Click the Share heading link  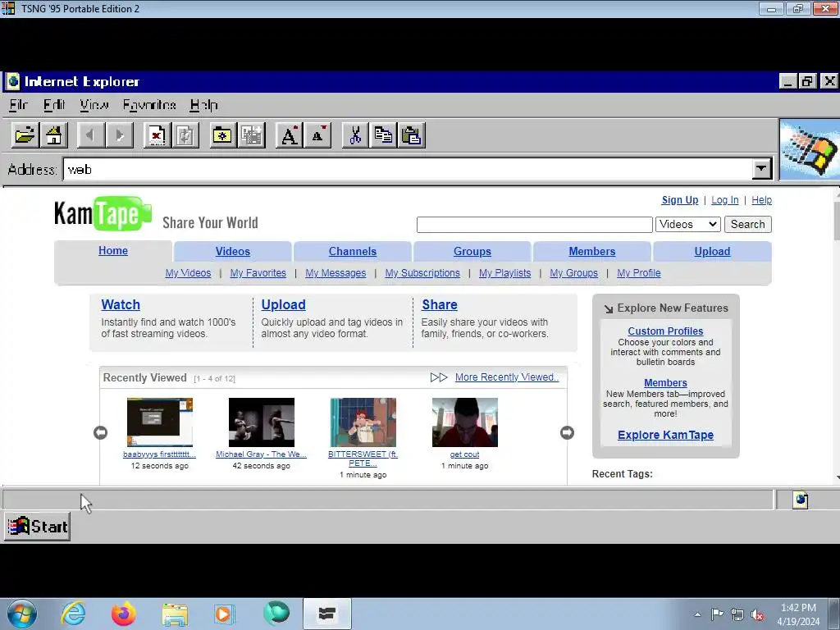coord(440,305)
